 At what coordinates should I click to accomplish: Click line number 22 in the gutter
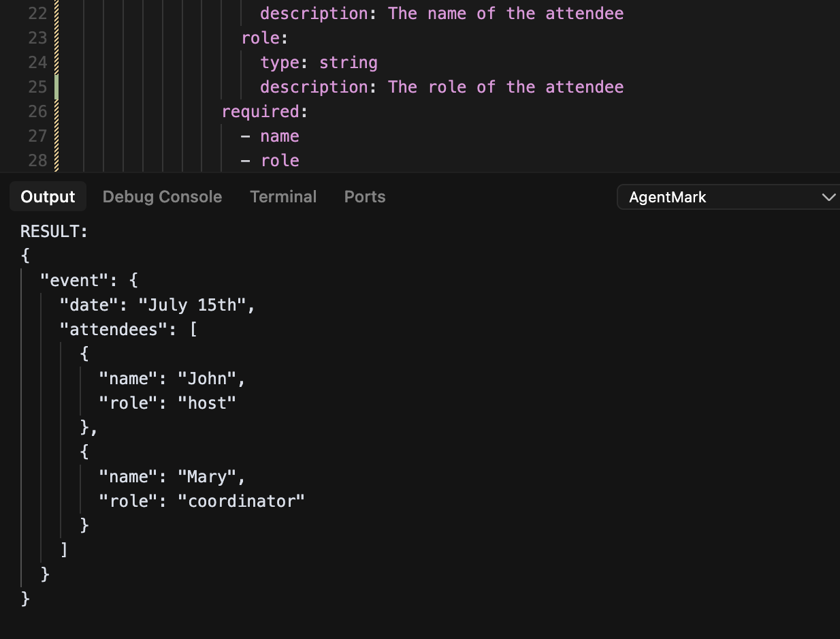[x=38, y=14]
